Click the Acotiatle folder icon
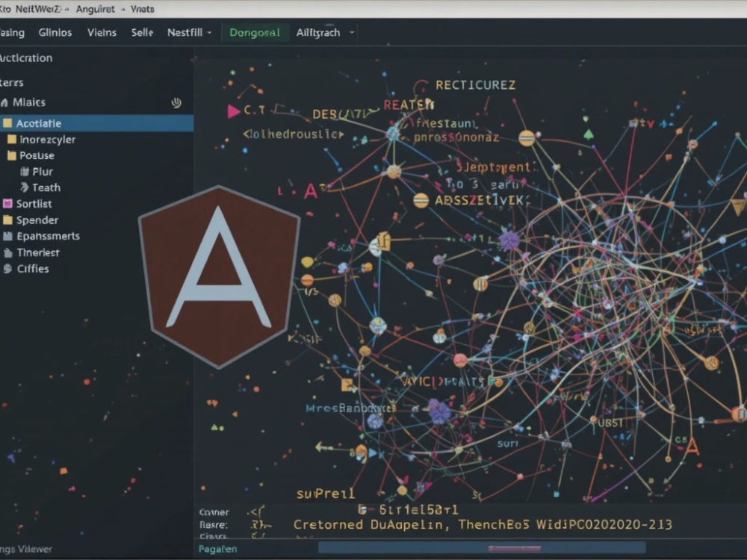This screenshot has width=747, height=560. click(7, 123)
